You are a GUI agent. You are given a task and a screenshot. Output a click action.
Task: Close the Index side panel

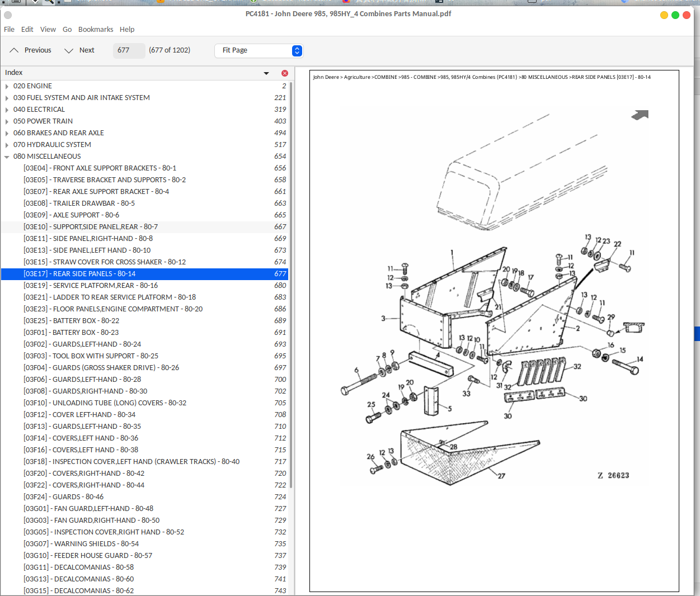point(285,73)
